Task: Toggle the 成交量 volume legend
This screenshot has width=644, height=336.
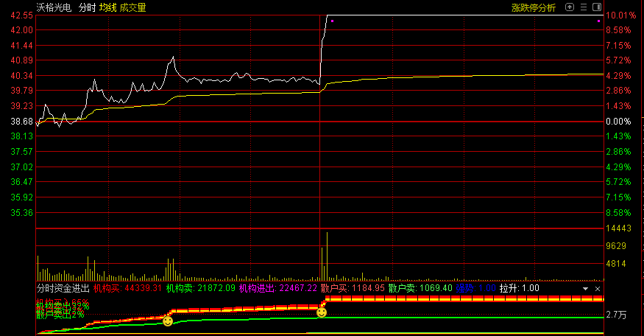Action: click(x=132, y=7)
